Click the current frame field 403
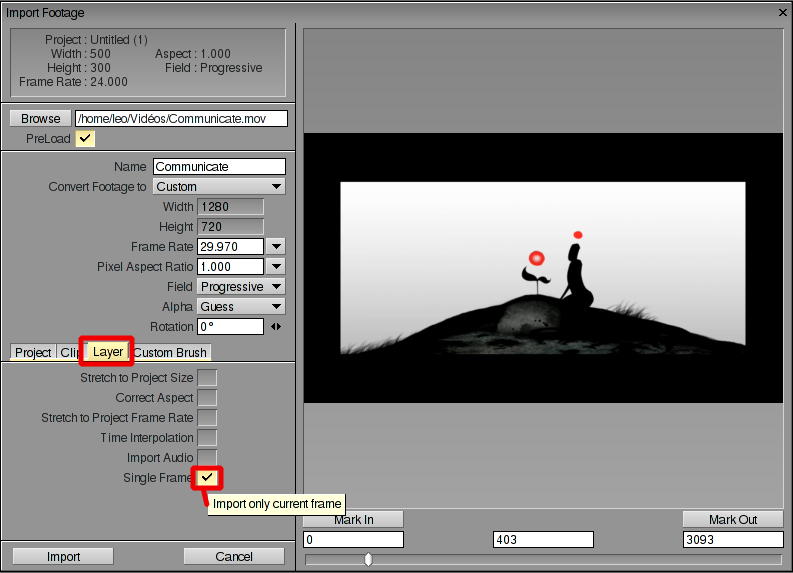 click(543, 540)
